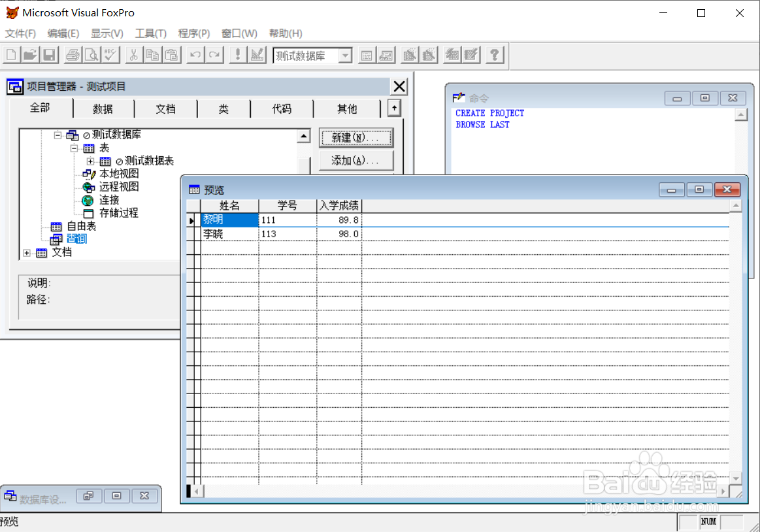Image resolution: width=760 pixels, height=532 pixels.
Task: Click the 添加(A)... button
Action: coord(355,161)
